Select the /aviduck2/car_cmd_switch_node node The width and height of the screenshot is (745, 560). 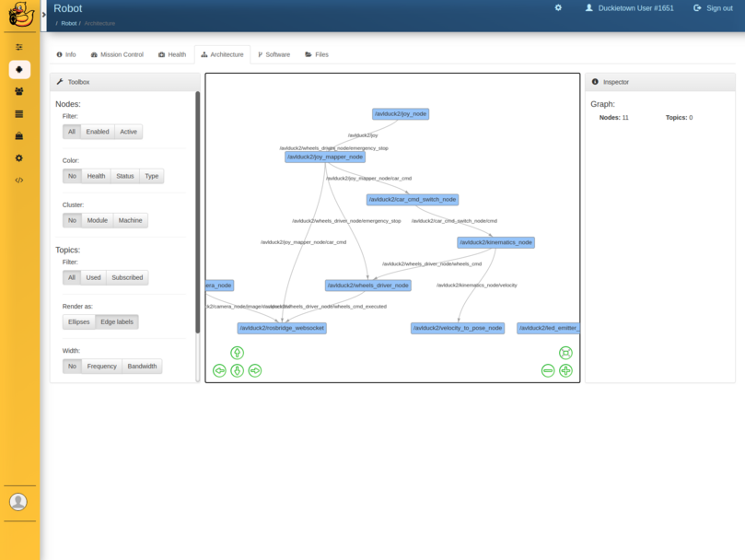coord(413,200)
